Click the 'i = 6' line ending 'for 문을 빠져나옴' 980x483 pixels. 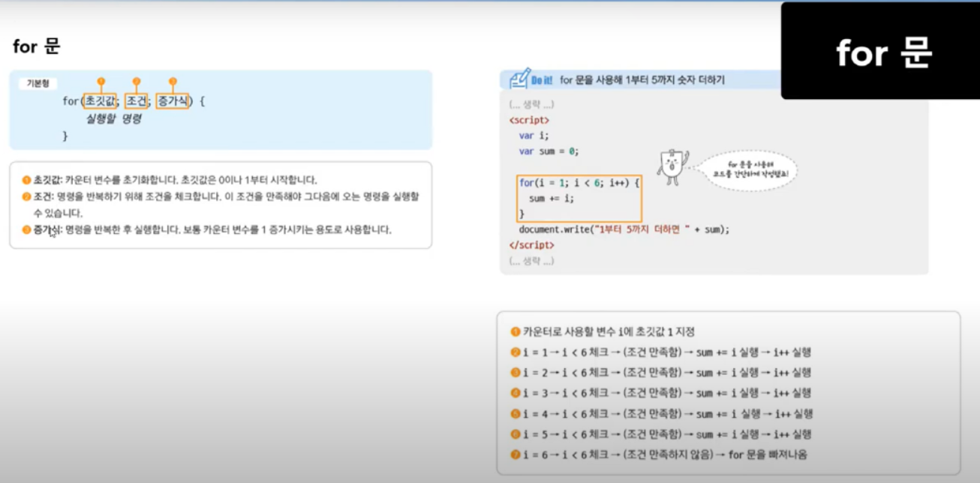659,454
